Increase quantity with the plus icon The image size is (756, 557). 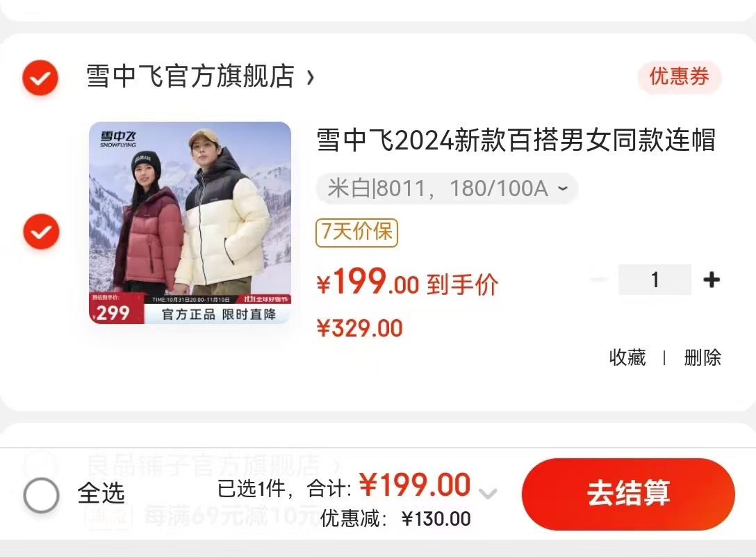[x=712, y=280]
